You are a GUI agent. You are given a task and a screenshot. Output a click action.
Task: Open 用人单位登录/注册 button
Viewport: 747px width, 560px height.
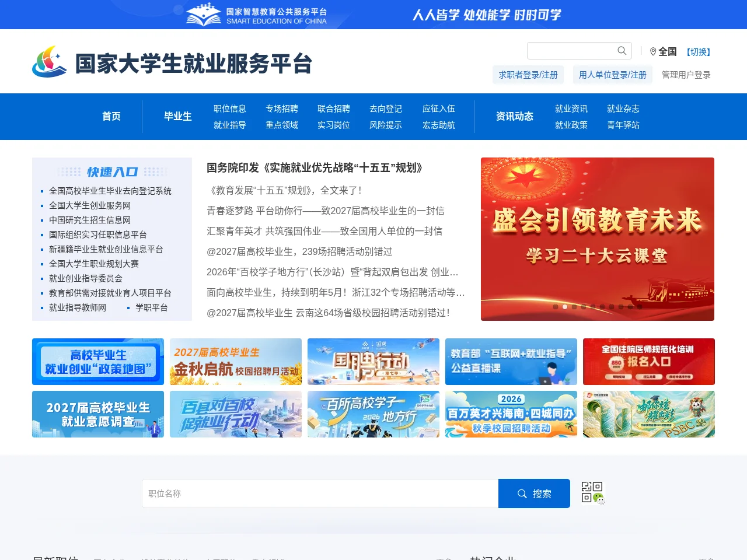tap(613, 75)
